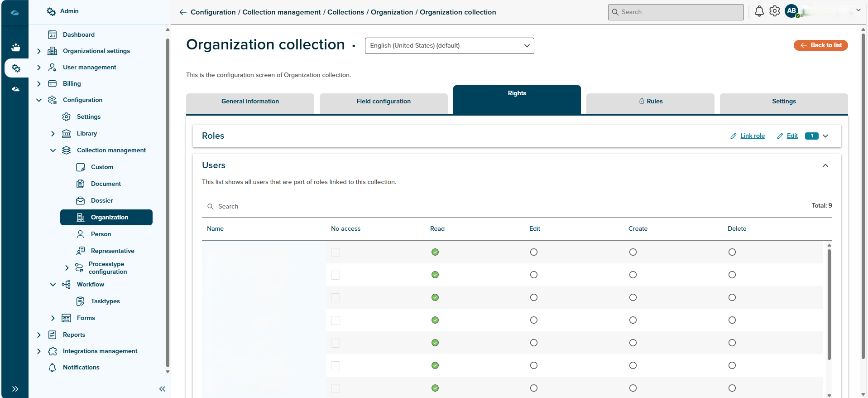Click the Tasktypes icon under Workflow
Screen dimensions: 868x398
point(81,301)
